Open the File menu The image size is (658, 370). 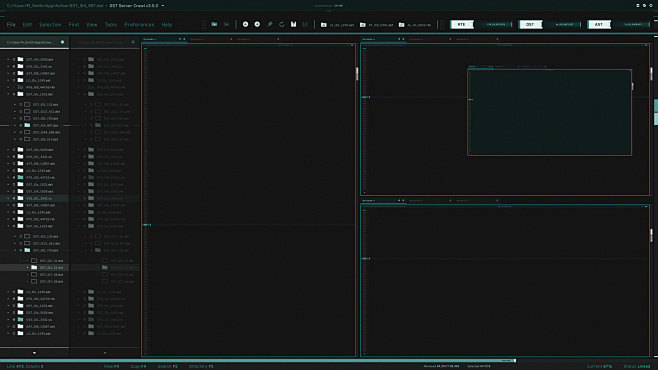tap(11, 25)
